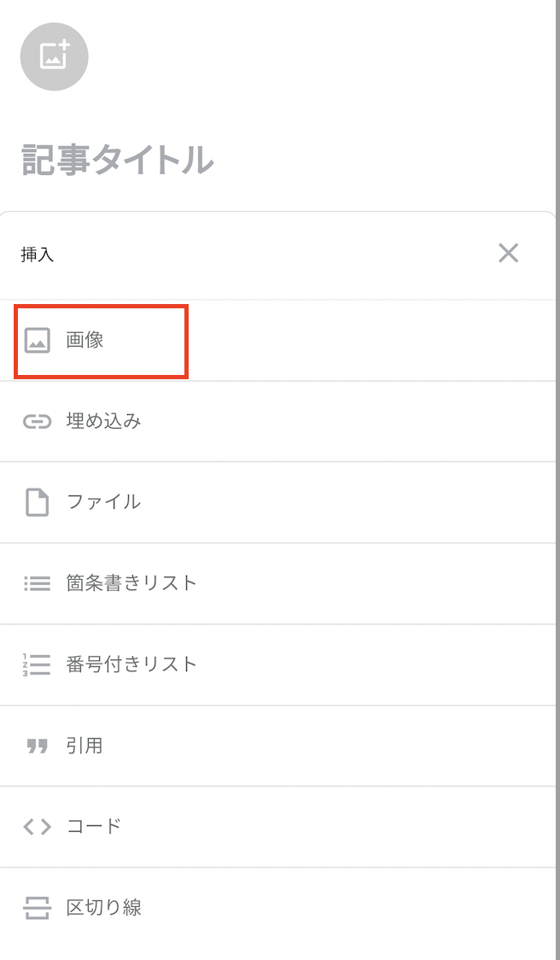Select the 引用 quote option

[85, 746]
